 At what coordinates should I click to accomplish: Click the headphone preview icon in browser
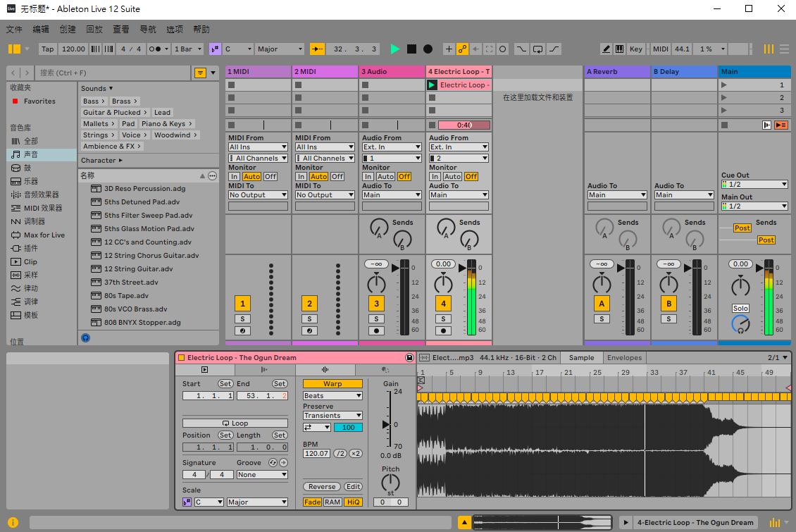[x=86, y=338]
